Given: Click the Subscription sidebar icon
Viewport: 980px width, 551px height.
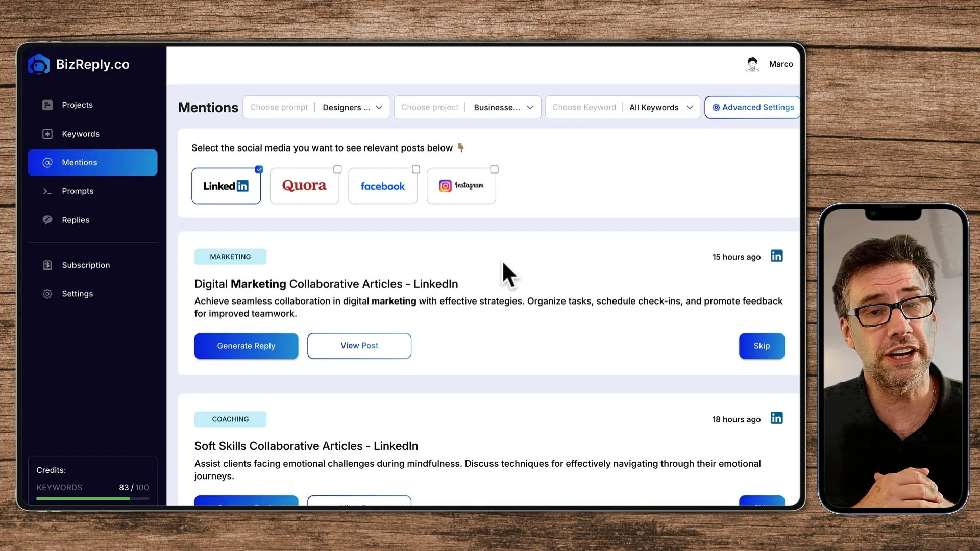Looking at the screenshot, I should (48, 264).
